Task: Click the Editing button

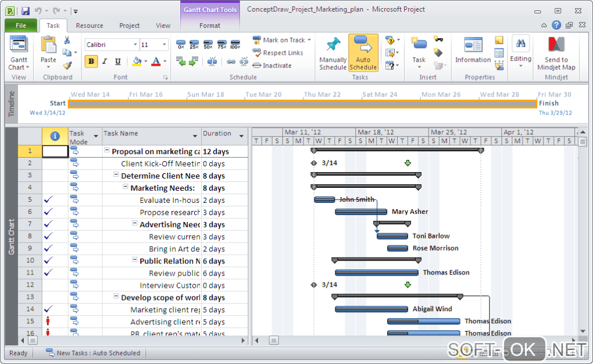Action: (x=521, y=52)
